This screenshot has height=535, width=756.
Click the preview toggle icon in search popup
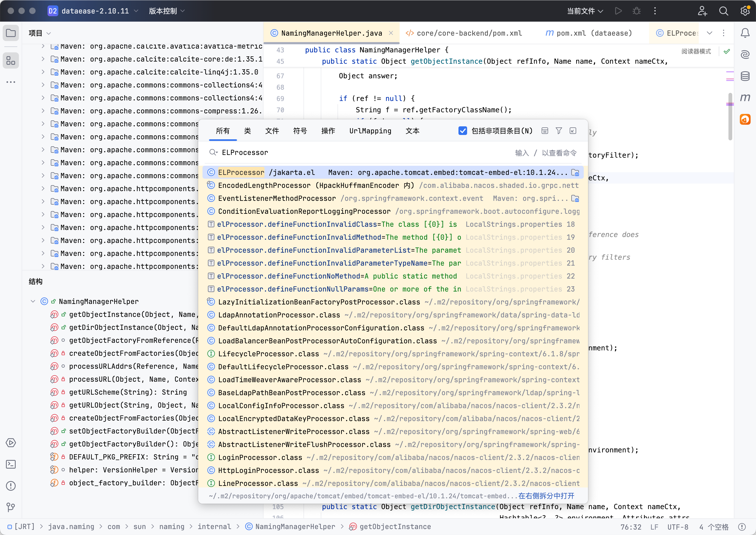(545, 131)
